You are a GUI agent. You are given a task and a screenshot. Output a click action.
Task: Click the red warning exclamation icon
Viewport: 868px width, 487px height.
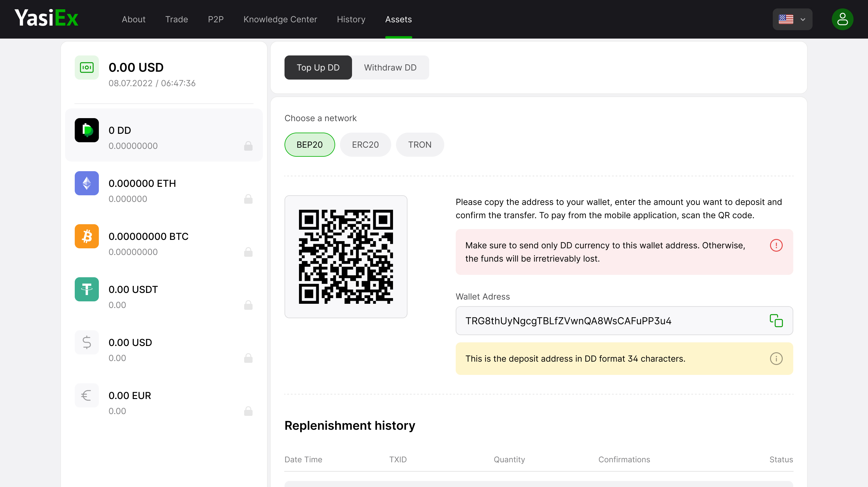(x=776, y=245)
